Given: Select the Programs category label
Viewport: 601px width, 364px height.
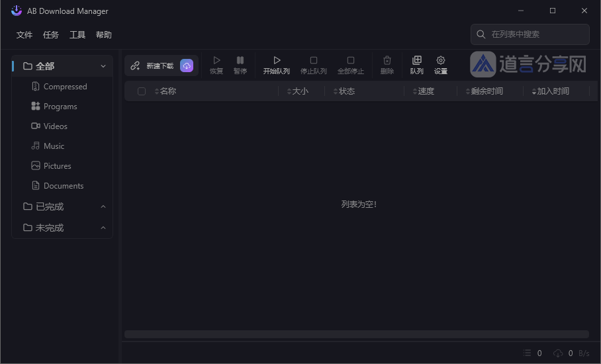Looking at the screenshot, I should click(x=60, y=107).
